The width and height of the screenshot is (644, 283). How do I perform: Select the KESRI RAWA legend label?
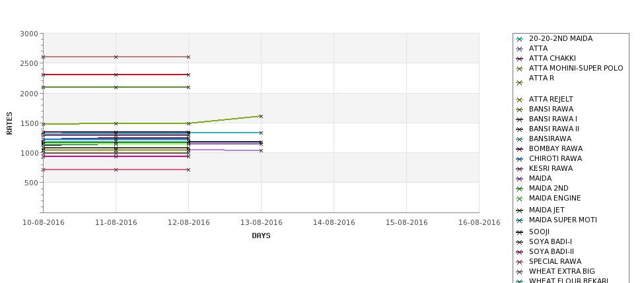point(551,168)
